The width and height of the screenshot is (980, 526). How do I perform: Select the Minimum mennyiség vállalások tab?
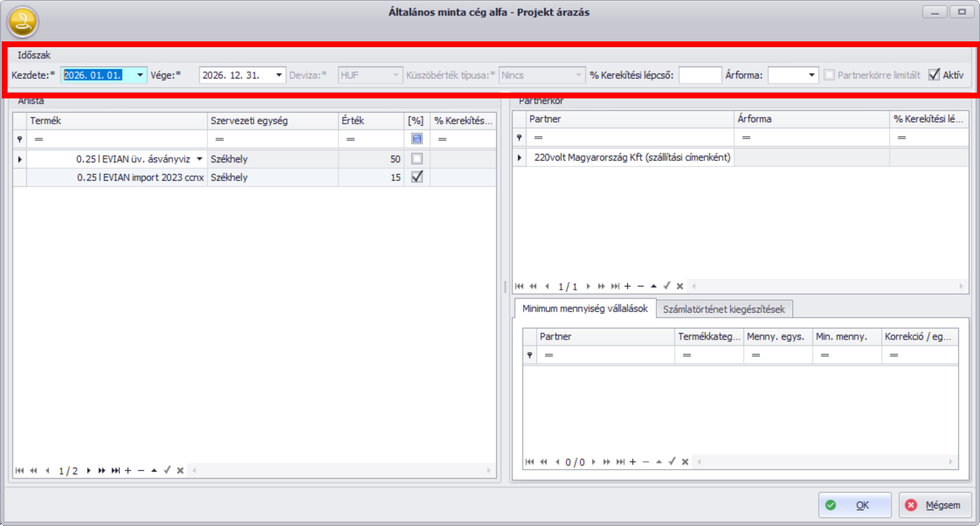pos(585,309)
